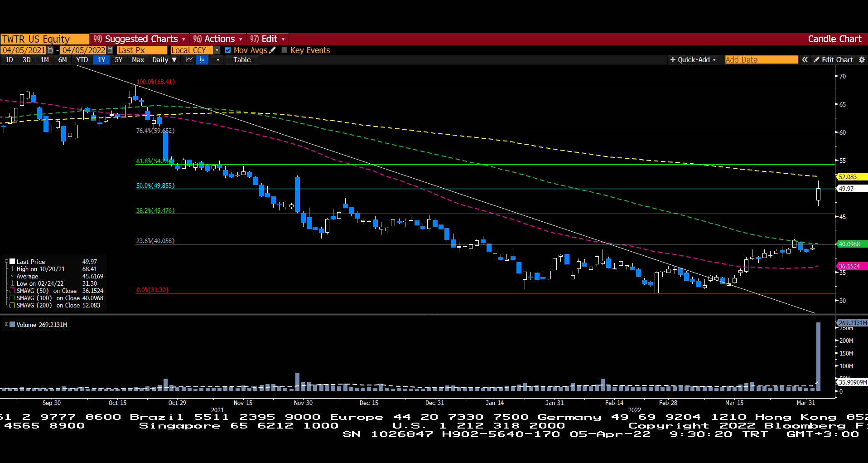
Task: Select the 1D time range
Action: [x=9, y=60]
